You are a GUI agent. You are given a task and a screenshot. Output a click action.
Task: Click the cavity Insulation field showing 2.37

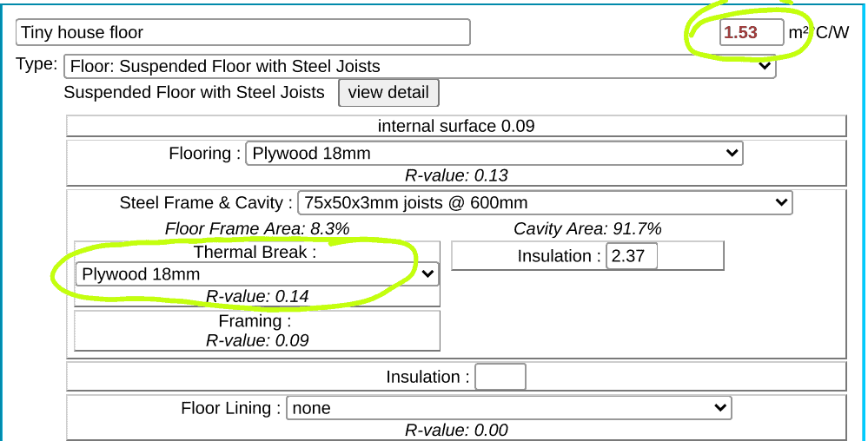pyautogui.click(x=632, y=256)
